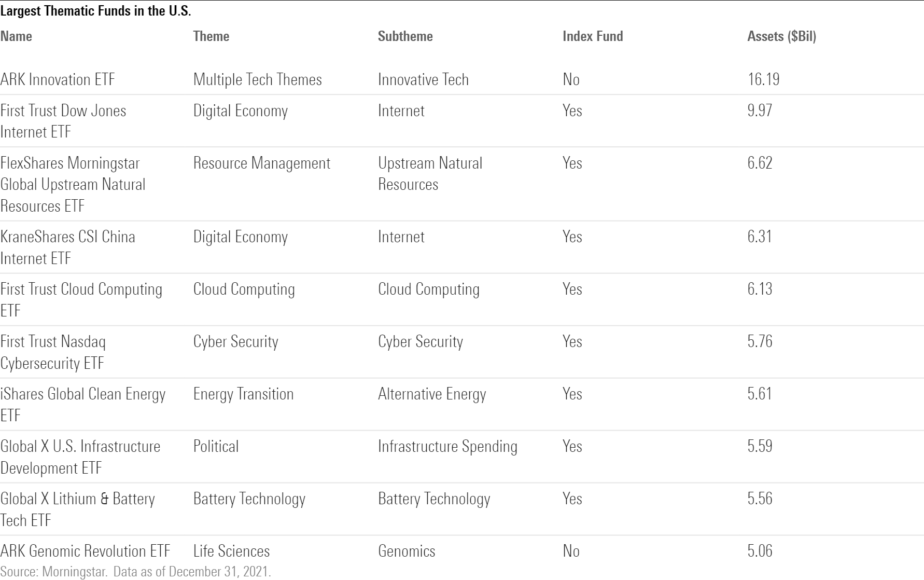Click First Trust Dow Jones Internet ETF
The height and width of the screenshot is (580, 924).
(x=63, y=121)
